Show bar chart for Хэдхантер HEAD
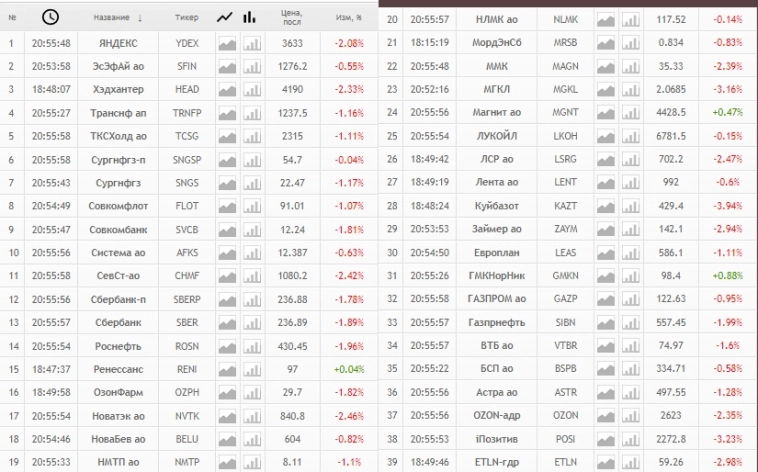The width and height of the screenshot is (758, 472). pyautogui.click(x=252, y=89)
